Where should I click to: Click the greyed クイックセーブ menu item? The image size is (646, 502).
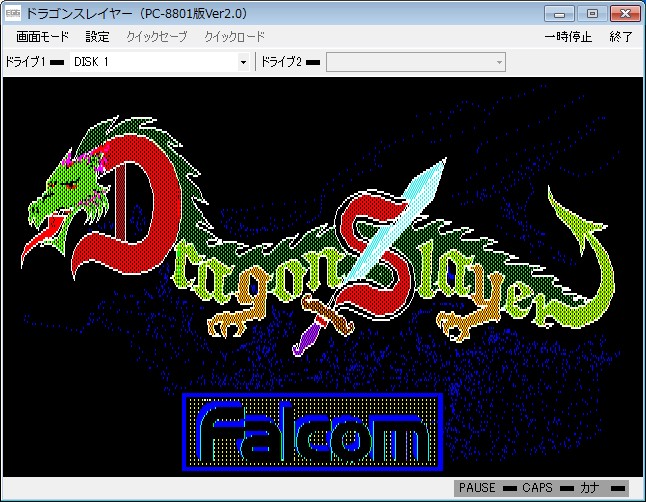(157, 37)
